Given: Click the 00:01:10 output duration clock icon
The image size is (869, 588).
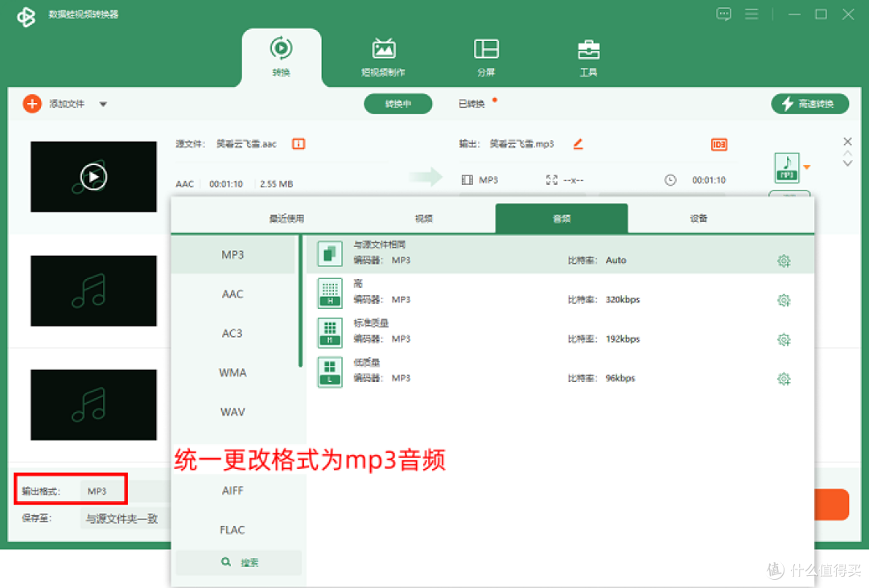Looking at the screenshot, I should 670,180.
